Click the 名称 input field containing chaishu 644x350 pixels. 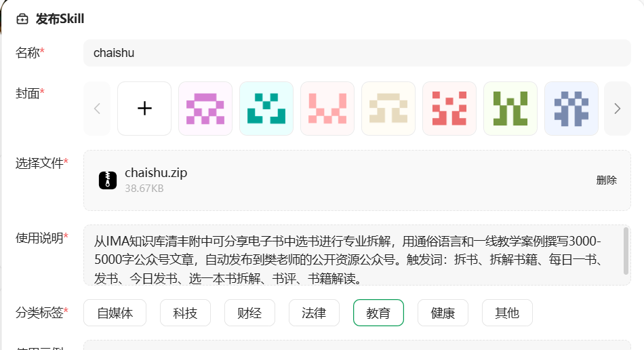357,53
